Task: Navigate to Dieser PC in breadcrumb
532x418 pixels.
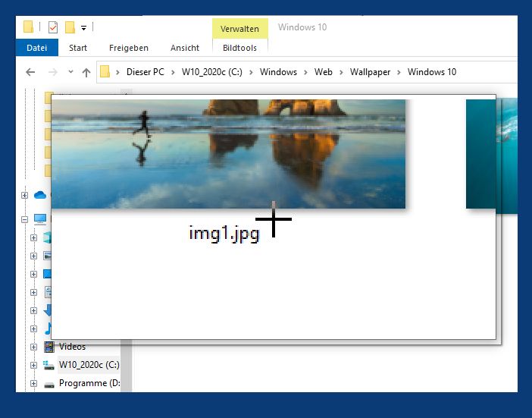Action: [x=146, y=72]
